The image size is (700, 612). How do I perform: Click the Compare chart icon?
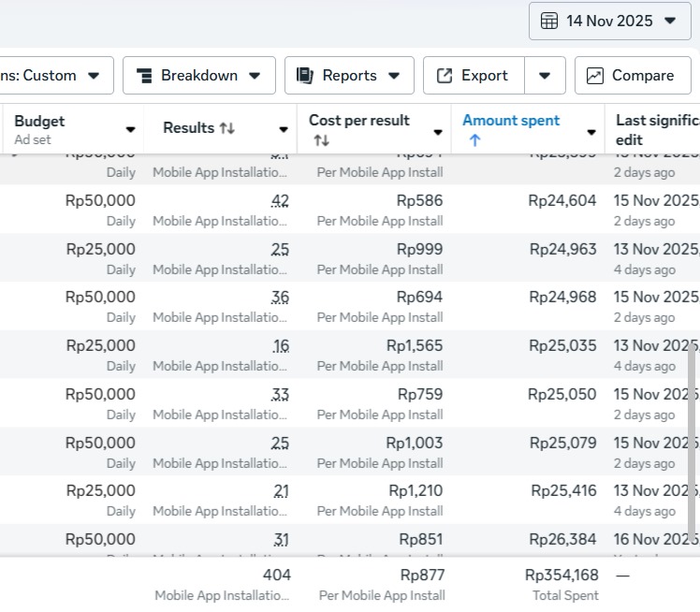click(x=595, y=76)
